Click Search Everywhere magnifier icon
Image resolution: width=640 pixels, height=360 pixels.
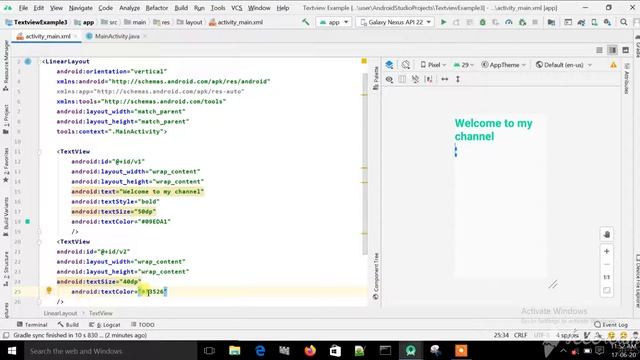click(624, 22)
